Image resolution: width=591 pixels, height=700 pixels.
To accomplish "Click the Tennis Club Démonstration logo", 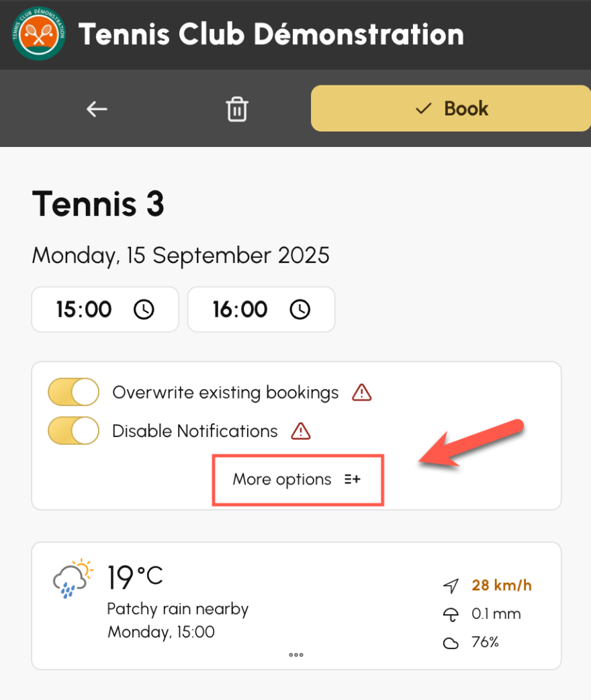I will 39,34.
